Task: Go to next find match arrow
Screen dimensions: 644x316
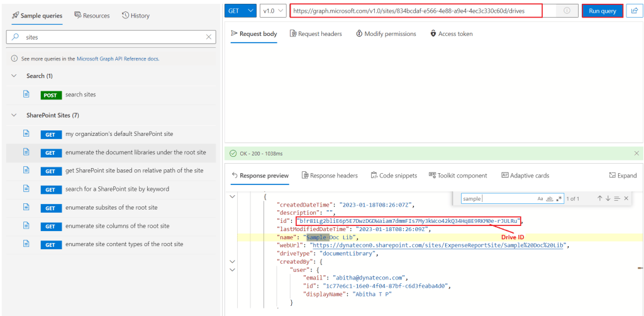Action: click(608, 198)
